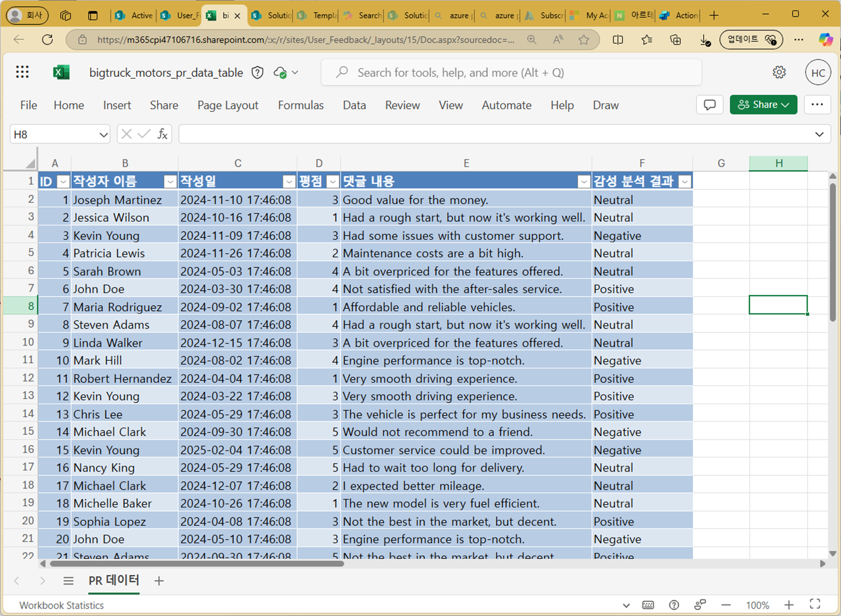Expand the Name Box dropdown arrow
Image resolution: width=841 pixels, height=616 pixels.
click(x=103, y=135)
